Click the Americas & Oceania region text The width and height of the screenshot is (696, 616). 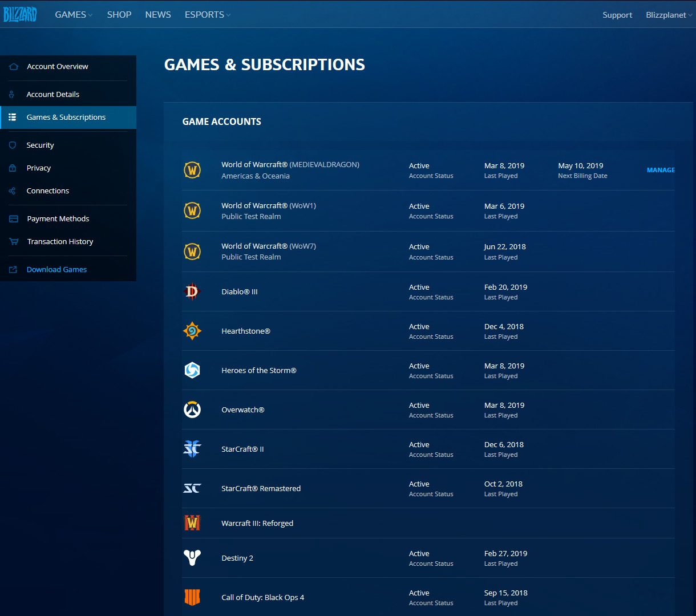(256, 176)
